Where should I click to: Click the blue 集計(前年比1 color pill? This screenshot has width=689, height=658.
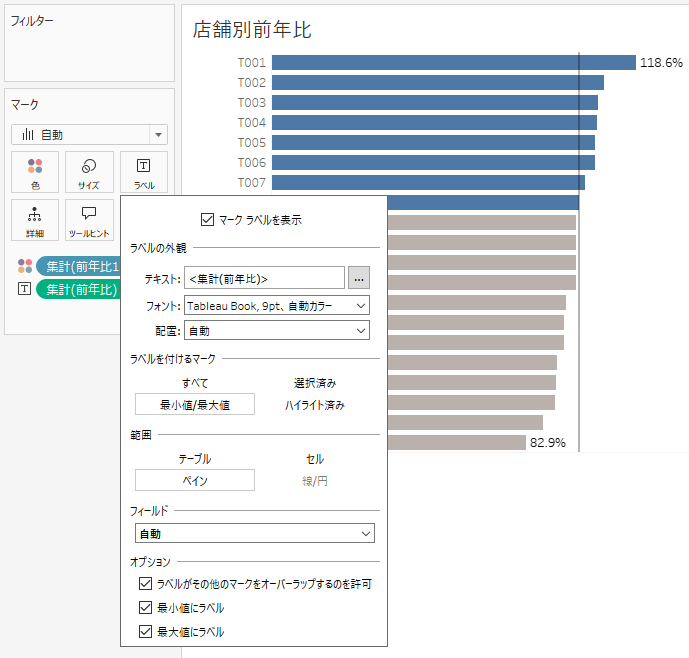click(78, 266)
